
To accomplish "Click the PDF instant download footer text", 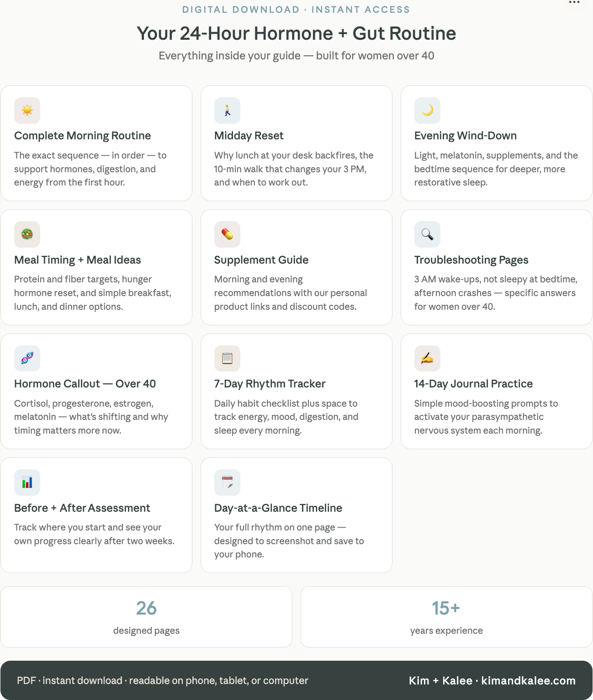I will tap(162, 681).
